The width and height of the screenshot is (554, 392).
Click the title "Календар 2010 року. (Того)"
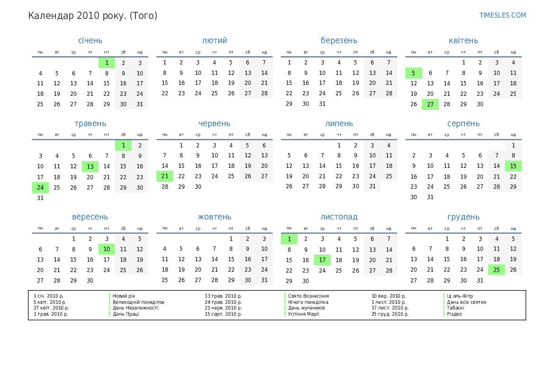tap(92, 16)
